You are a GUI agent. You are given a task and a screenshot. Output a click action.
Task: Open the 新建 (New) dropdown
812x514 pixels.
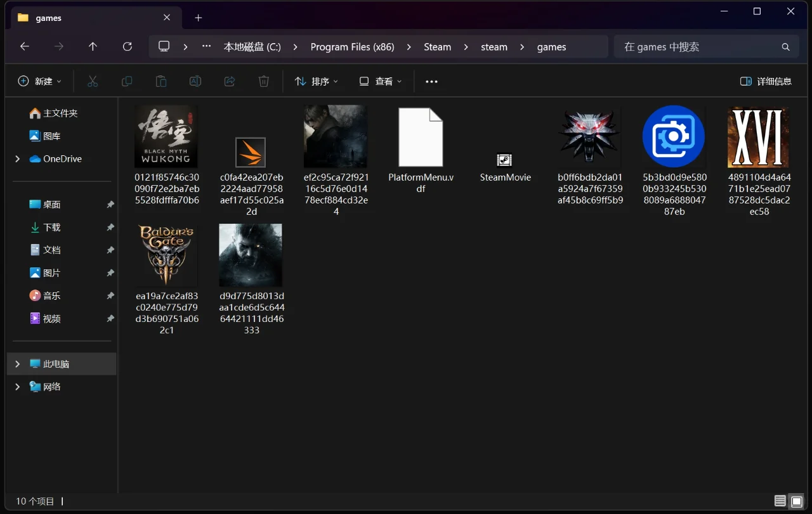coord(40,81)
